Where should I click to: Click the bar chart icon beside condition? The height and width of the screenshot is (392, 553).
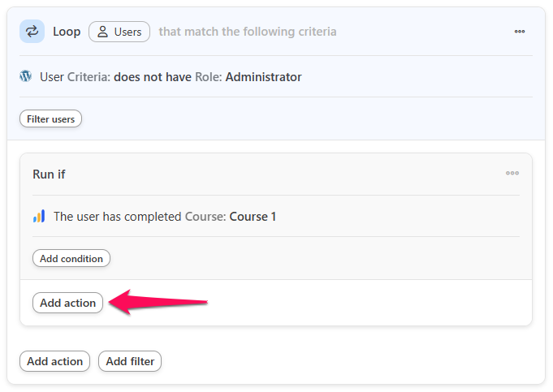[39, 216]
